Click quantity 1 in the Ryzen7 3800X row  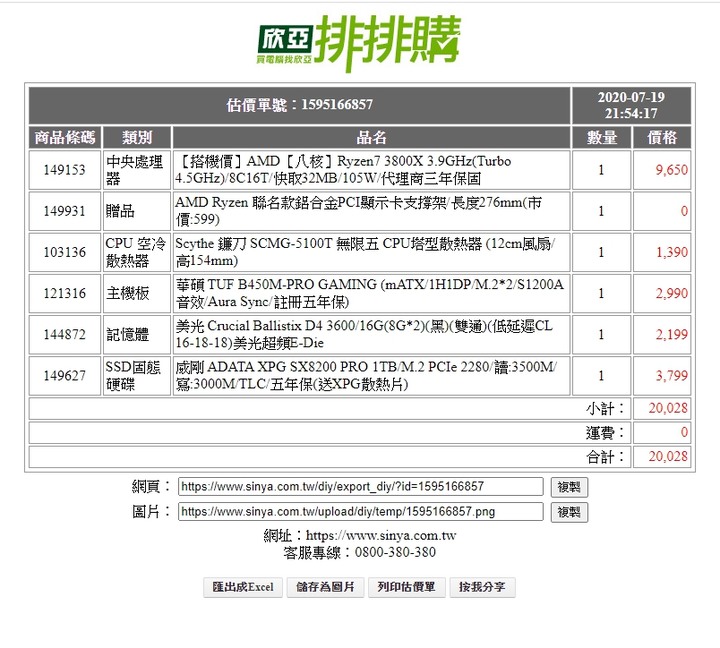(x=601, y=170)
